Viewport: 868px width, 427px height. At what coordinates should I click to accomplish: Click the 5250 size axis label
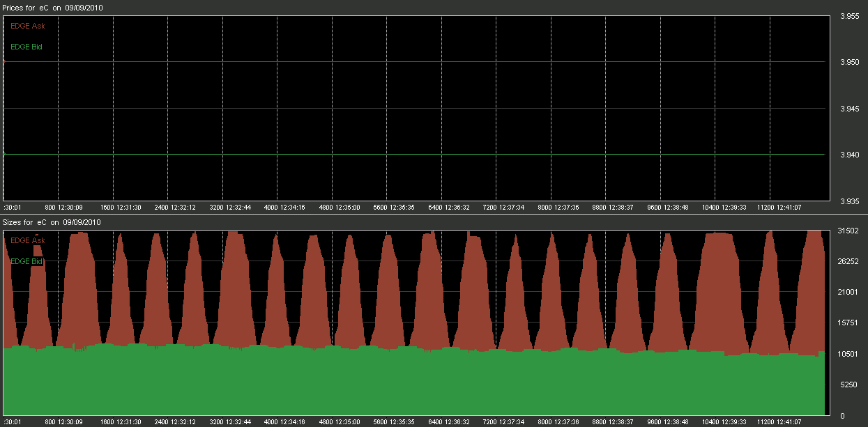click(848, 385)
